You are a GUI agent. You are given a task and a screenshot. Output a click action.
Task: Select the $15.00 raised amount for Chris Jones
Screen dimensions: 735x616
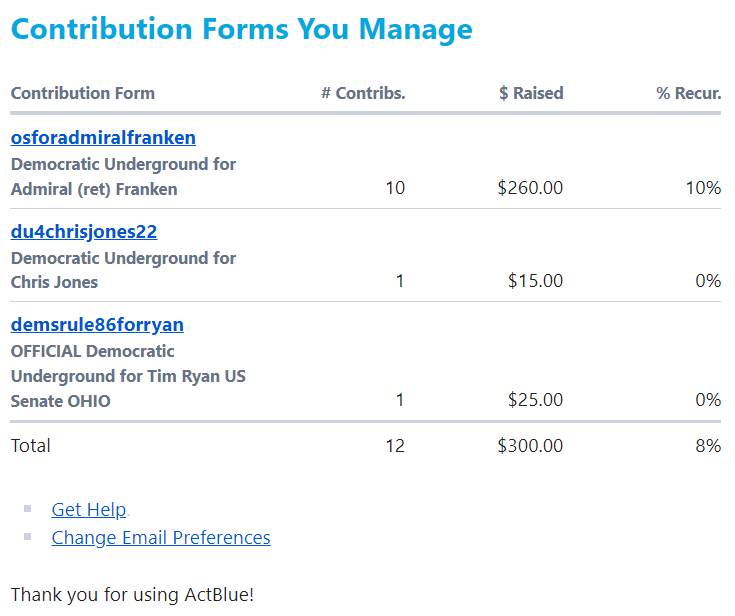click(x=535, y=281)
